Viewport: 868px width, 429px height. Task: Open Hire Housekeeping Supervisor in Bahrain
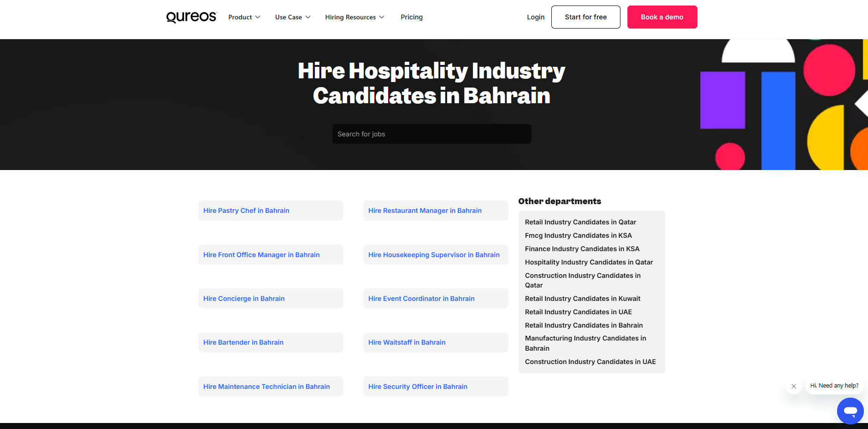click(436, 255)
